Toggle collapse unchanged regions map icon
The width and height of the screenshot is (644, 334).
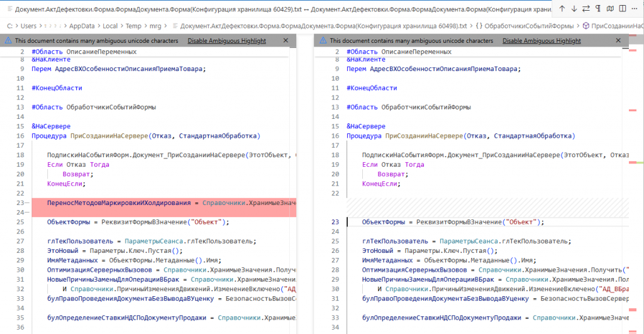point(610,9)
